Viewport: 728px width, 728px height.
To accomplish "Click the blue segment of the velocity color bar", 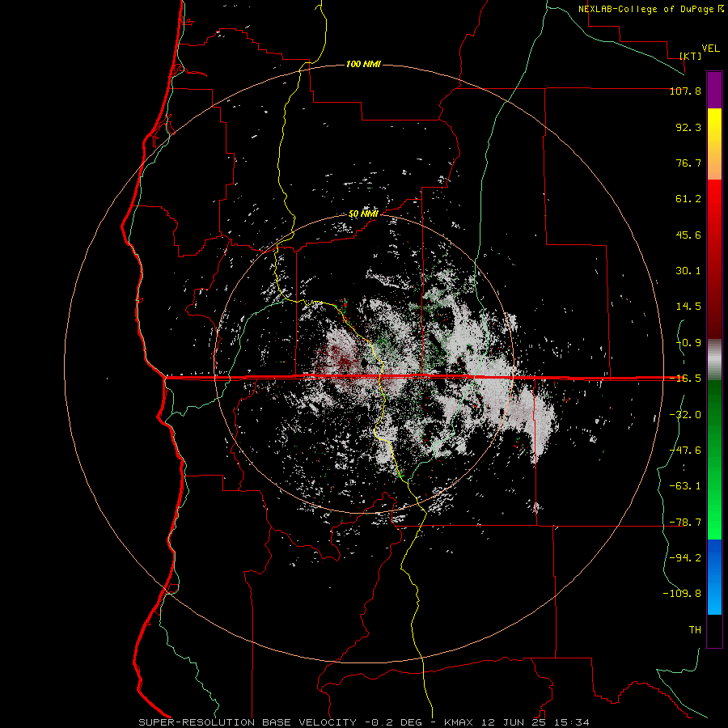I will (x=714, y=577).
